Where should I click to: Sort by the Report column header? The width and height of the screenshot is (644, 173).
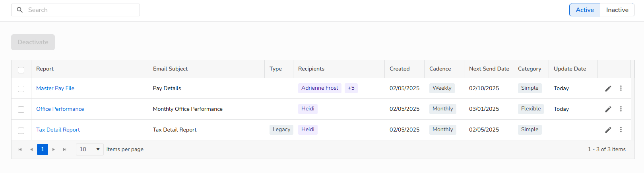coord(45,69)
